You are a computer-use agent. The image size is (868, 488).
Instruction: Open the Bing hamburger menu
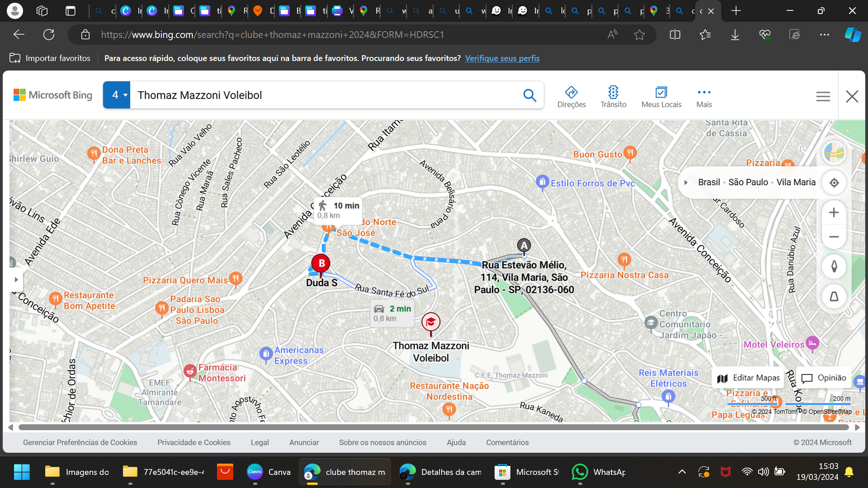(823, 96)
